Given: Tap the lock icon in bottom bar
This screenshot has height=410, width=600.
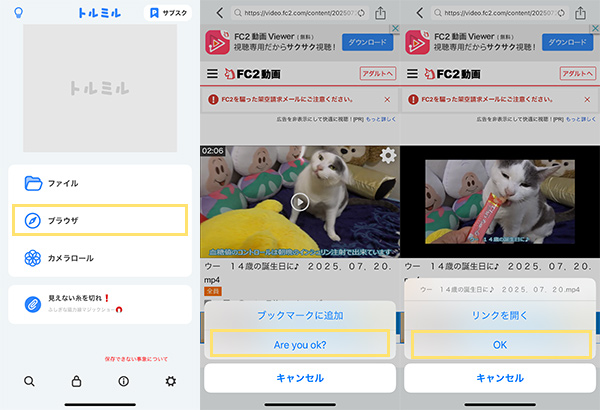Looking at the screenshot, I should [77, 381].
